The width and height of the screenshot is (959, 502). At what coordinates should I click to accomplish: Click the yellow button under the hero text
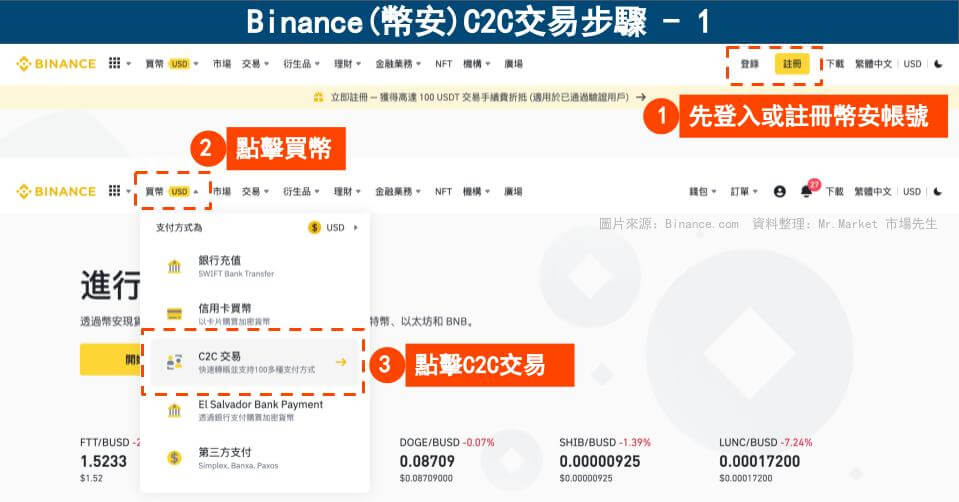pos(110,360)
